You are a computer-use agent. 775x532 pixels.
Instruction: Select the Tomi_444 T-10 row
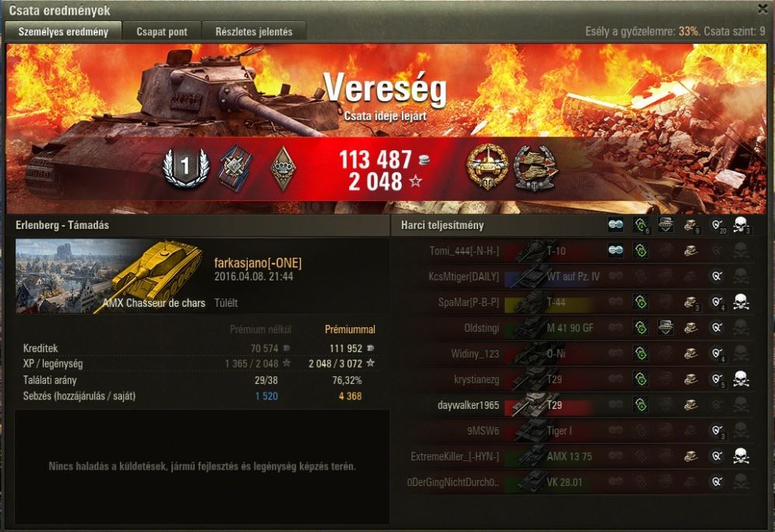578,251
